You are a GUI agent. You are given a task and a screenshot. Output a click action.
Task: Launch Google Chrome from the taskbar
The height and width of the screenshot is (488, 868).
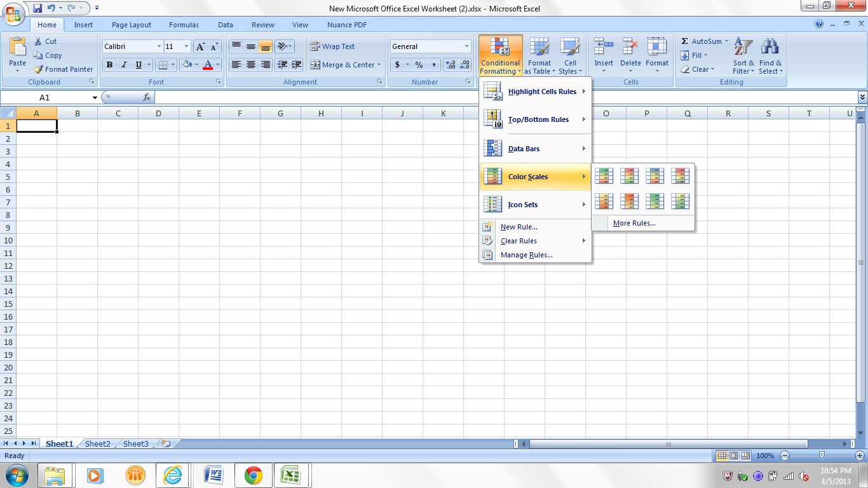point(254,475)
